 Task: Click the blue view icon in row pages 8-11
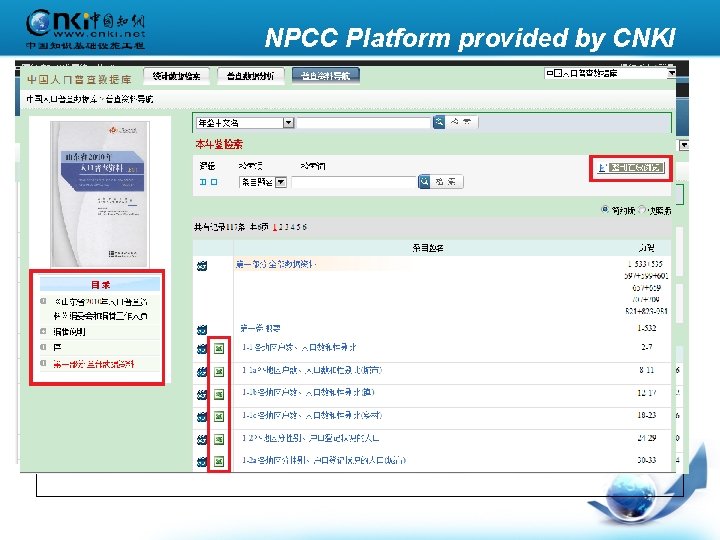pos(202,372)
